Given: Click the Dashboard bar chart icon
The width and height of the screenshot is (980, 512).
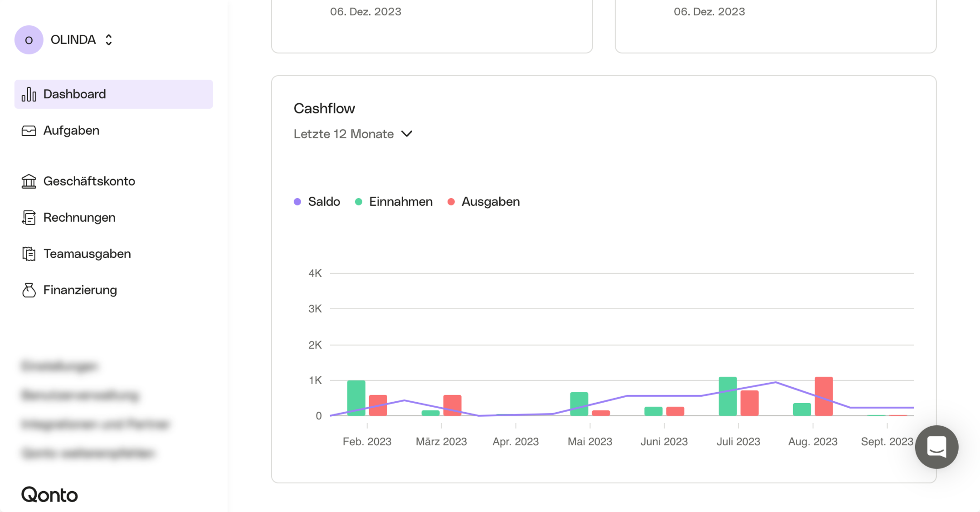Looking at the screenshot, I should tap(29, 94).
